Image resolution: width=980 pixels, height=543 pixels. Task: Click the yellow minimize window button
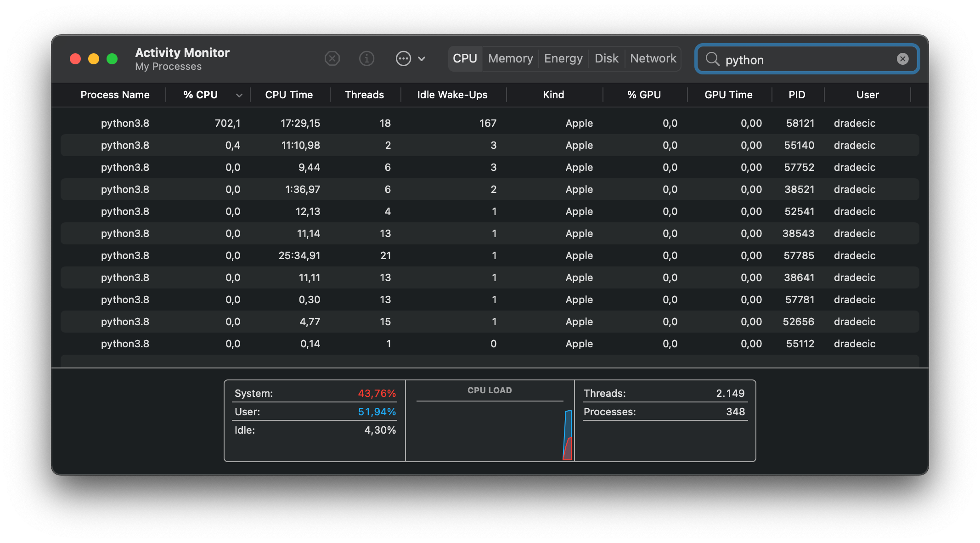(94, 59)
